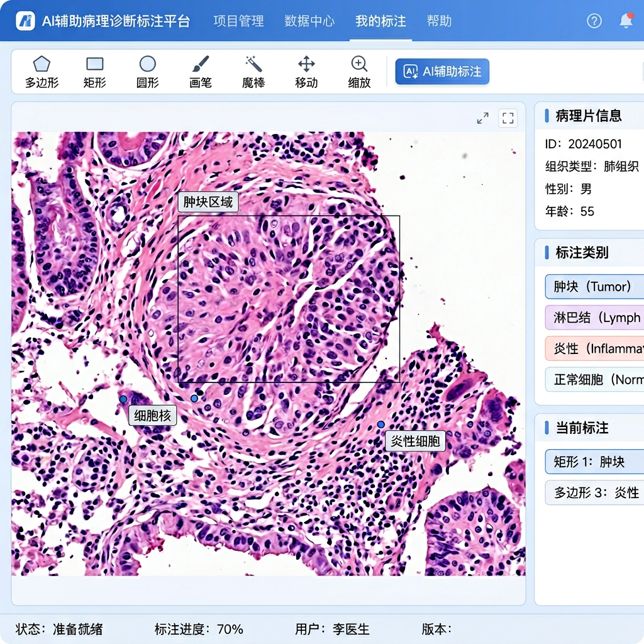
Task: Select the 圆形 circle tool
Action: (147, 70)
